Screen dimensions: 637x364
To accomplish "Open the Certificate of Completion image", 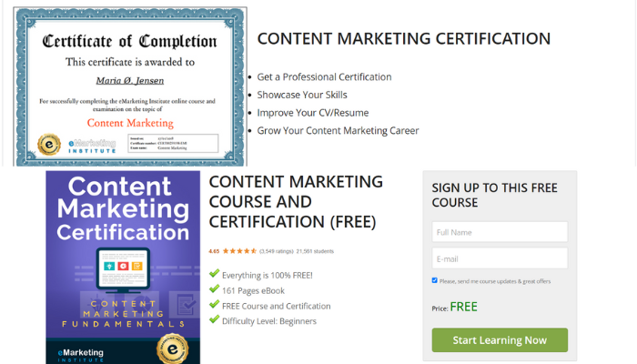I will coord(130,86).
